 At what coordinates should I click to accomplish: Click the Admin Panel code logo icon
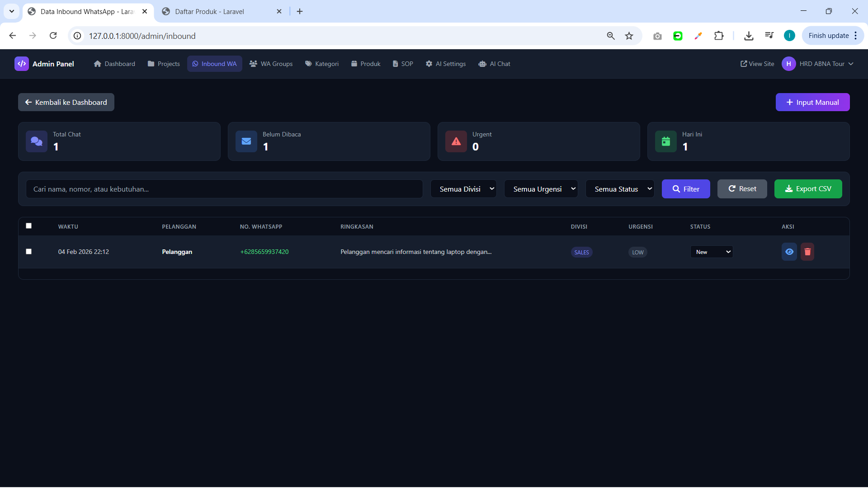click(21, 64)
